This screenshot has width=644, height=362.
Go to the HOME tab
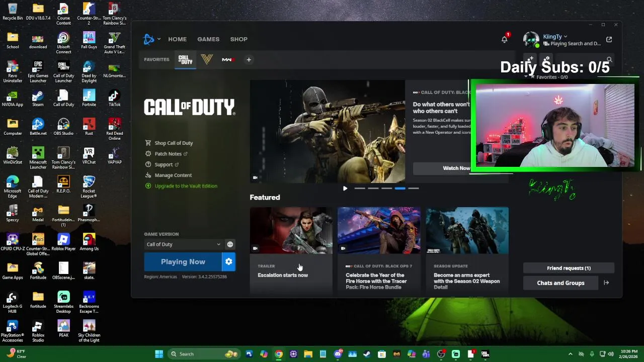[x=177, y=39]
